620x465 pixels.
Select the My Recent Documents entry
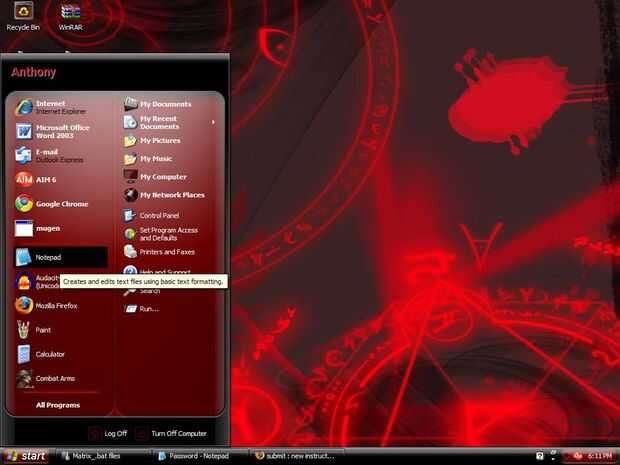point(168,122)
